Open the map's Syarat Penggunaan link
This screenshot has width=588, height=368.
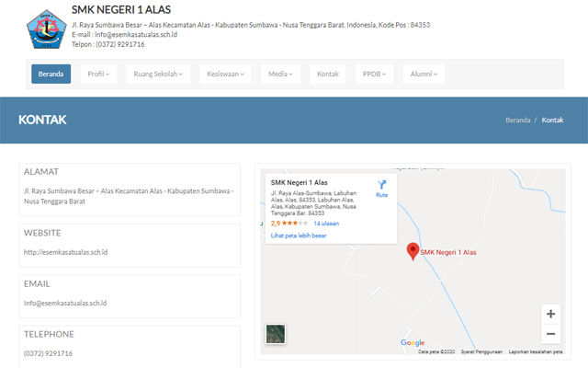tap(481, 351)
